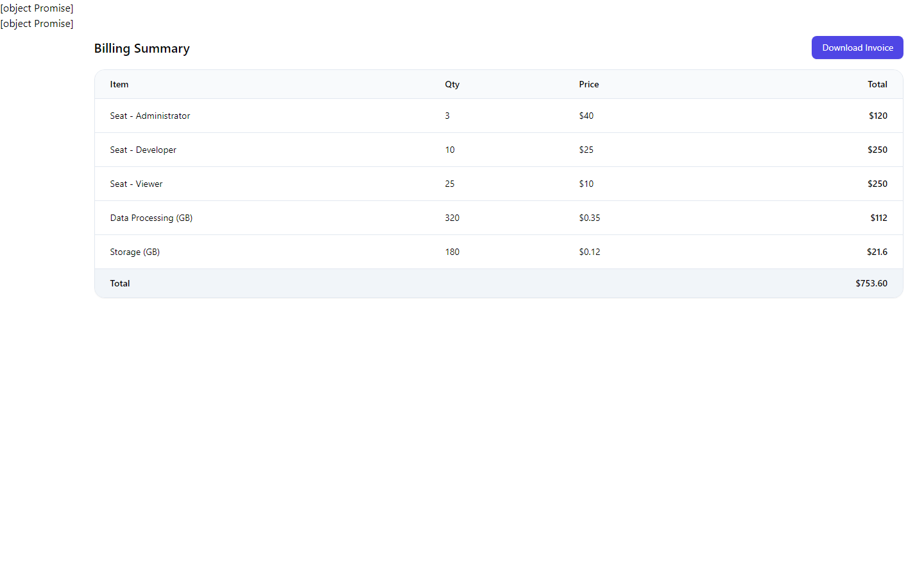Viewport: 924px width, 578px height.
Task: Select the Seat - Developer row label
Action: 143,150
